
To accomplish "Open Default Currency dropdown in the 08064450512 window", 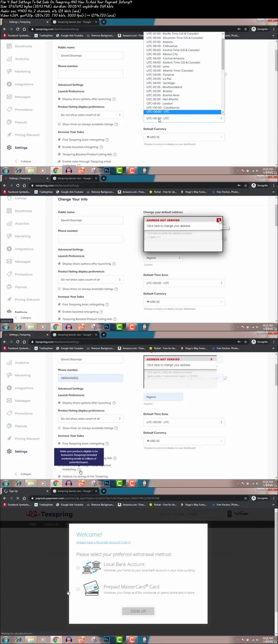I will (x=184, y=441).
